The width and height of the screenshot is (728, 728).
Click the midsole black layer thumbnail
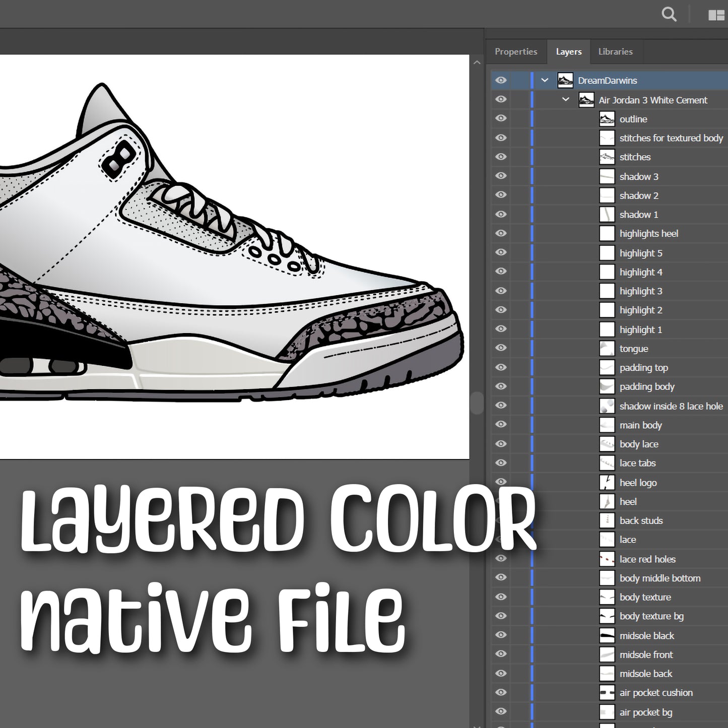pyautogui.click(x=606, y=635)
